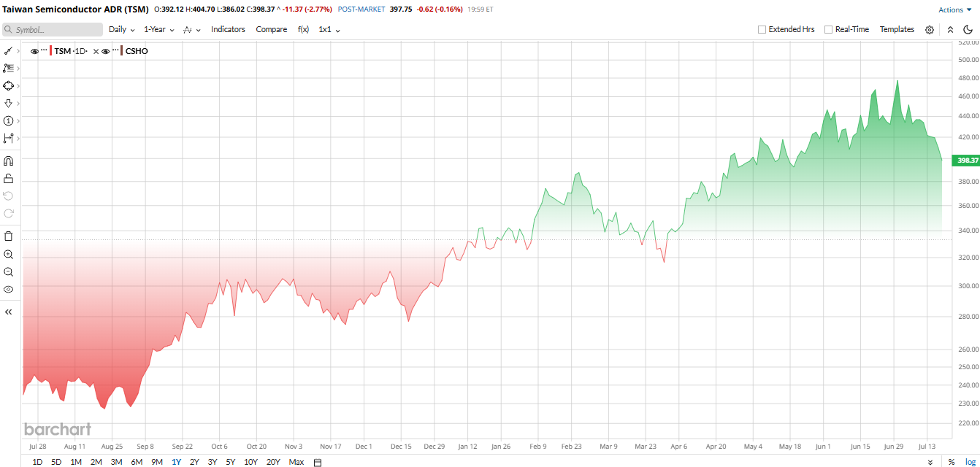Expand the measure tool options chevron
Image resolution: width=980 pixels, height=467 pixels.
tap(18, 138)
